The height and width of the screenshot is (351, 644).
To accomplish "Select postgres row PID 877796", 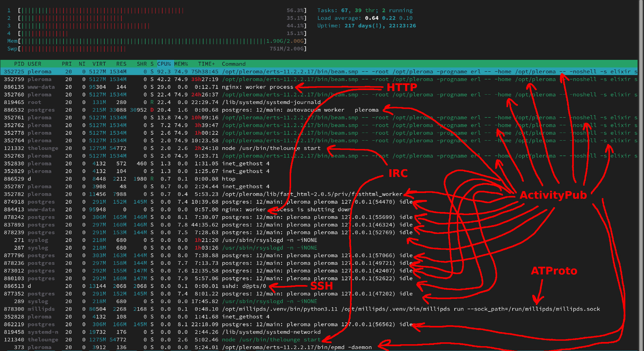I will tap(319, 255).
